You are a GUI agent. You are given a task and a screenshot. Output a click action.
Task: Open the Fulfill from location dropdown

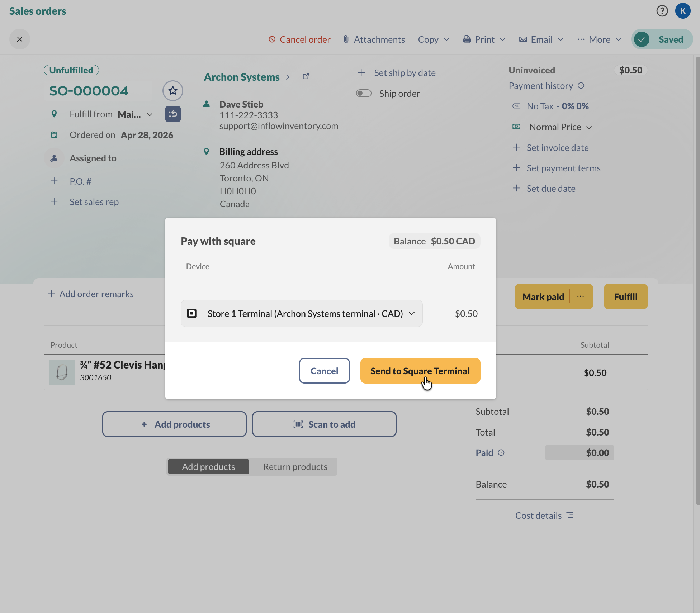tap(135, 114)
